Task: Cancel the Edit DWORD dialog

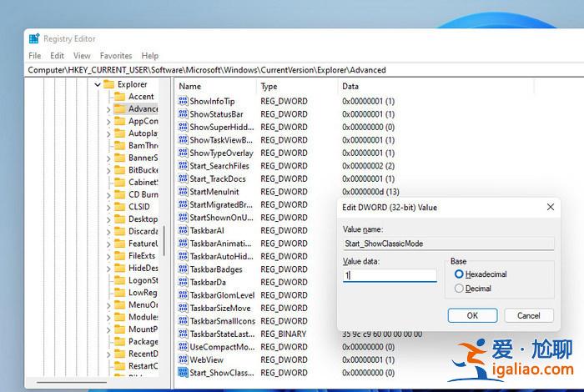Action: (528, 315)
